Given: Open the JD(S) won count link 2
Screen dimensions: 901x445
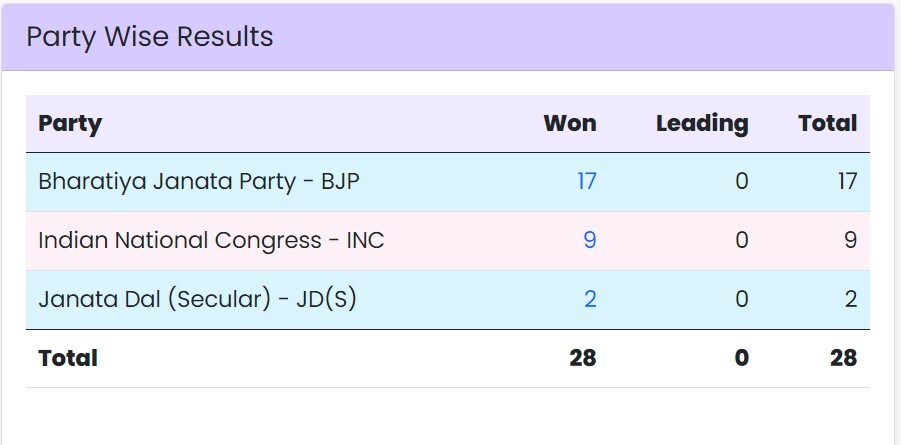Looking at the screenshot, I should (590, 299).
